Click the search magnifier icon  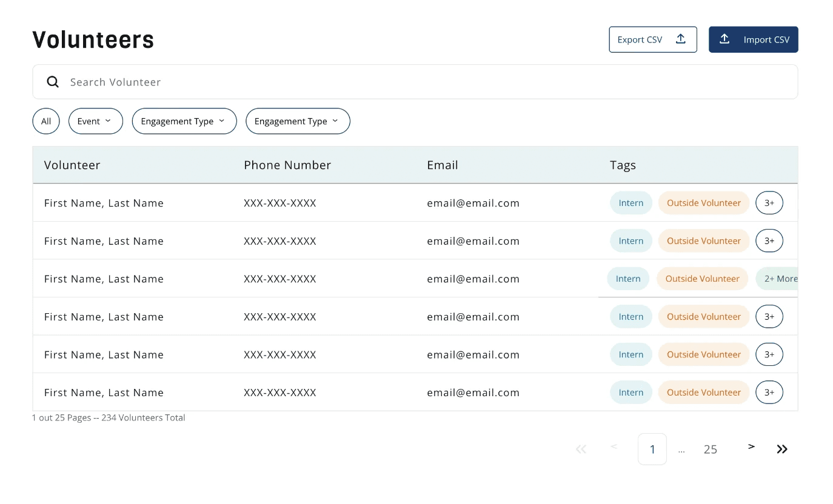pyautogui.click(x=53, y=82)
